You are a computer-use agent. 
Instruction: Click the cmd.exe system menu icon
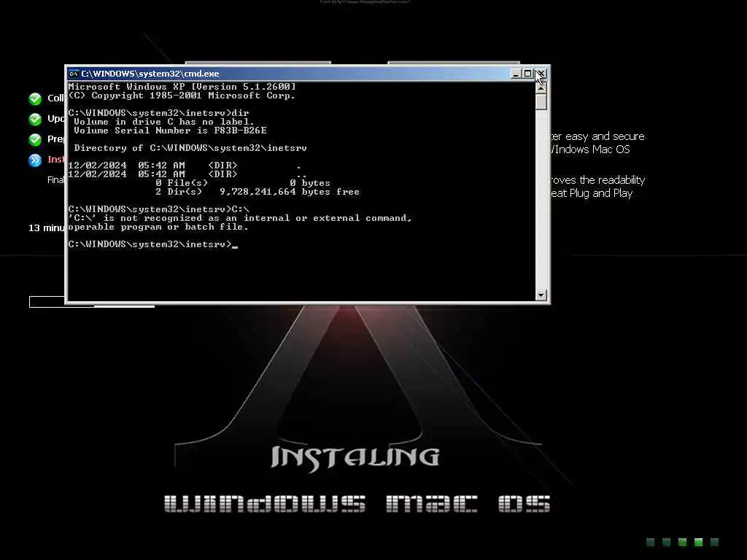coord(74,74)
